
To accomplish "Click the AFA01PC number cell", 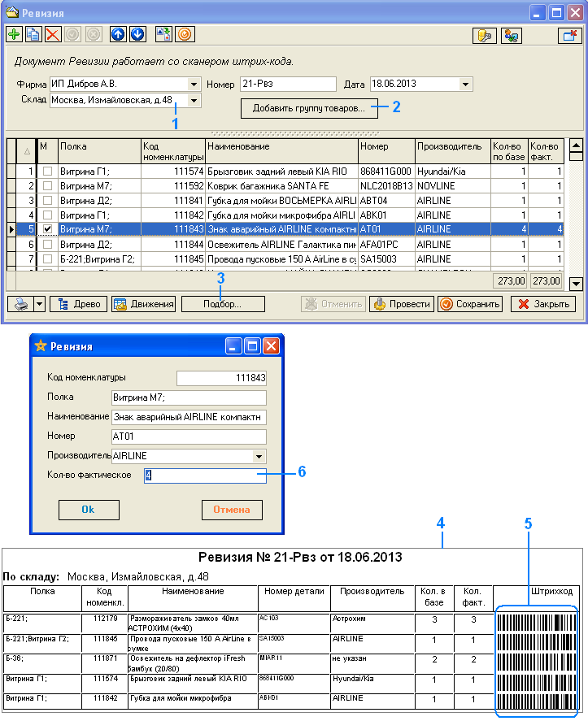I will point(386,245).
